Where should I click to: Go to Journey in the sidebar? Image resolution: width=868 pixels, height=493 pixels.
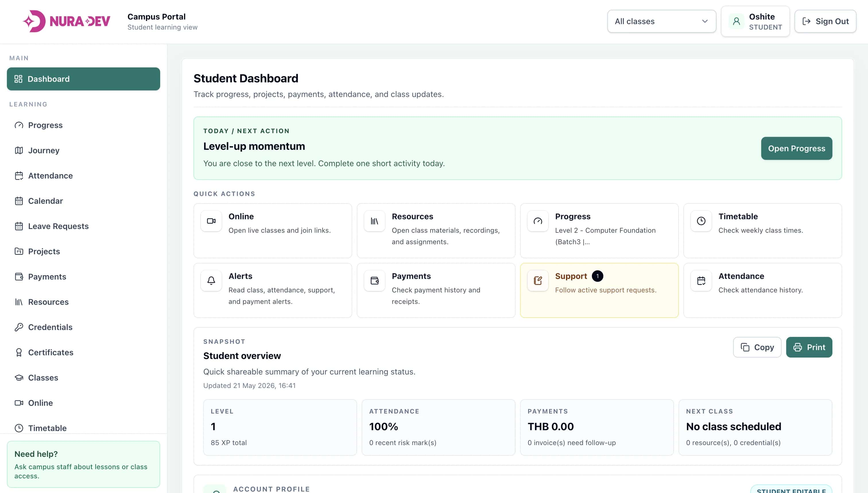tap(83, 150)
